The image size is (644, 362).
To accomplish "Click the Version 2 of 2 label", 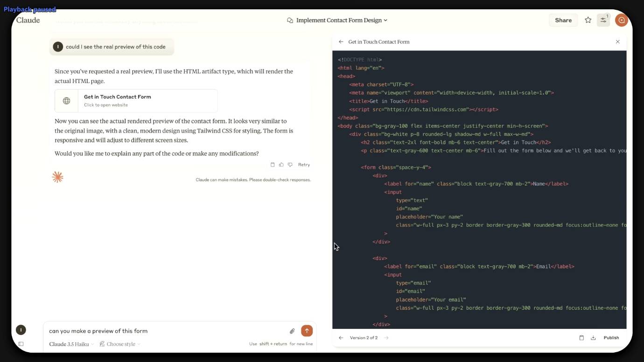I will [x=364, y=338].
